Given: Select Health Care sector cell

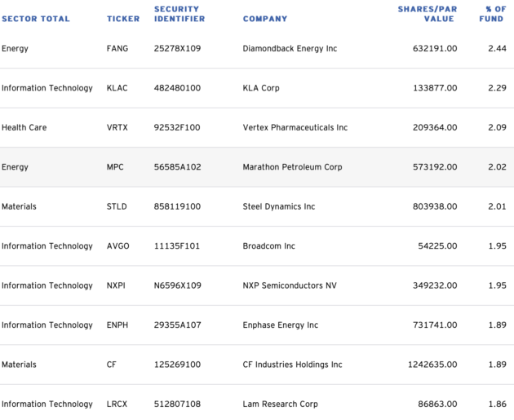Looking at the screenshot, I should [24, 127].
